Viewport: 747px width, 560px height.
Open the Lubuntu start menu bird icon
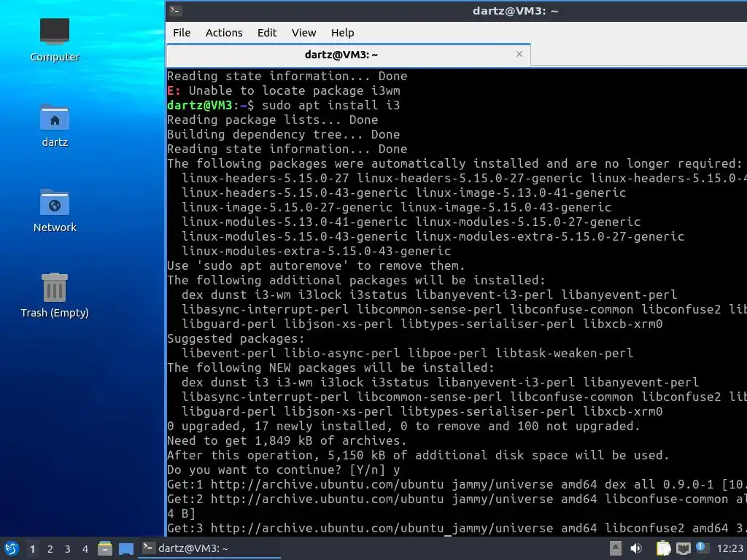(x=12, y=548)
